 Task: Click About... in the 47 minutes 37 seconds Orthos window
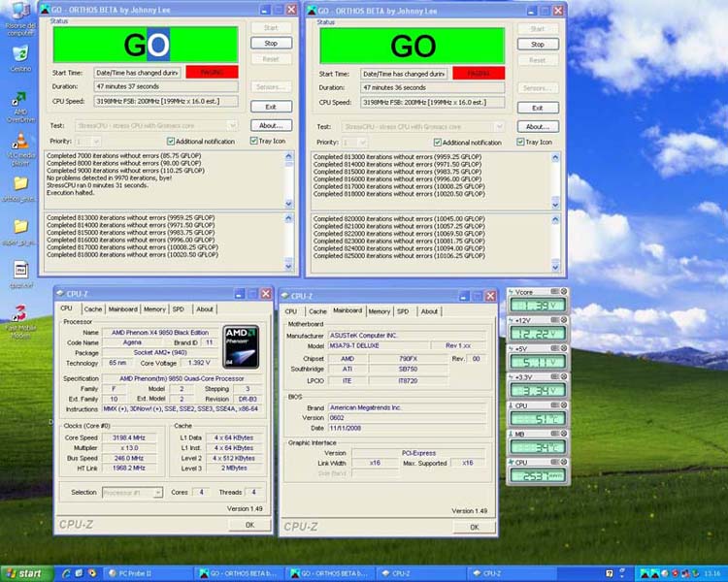pos(271,125)
